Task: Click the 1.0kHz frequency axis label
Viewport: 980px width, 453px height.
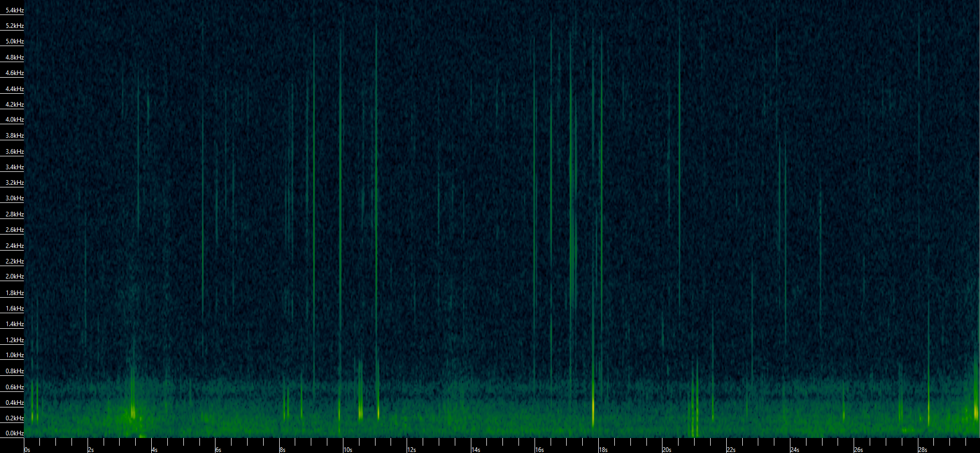Action: tap(15, 355)
